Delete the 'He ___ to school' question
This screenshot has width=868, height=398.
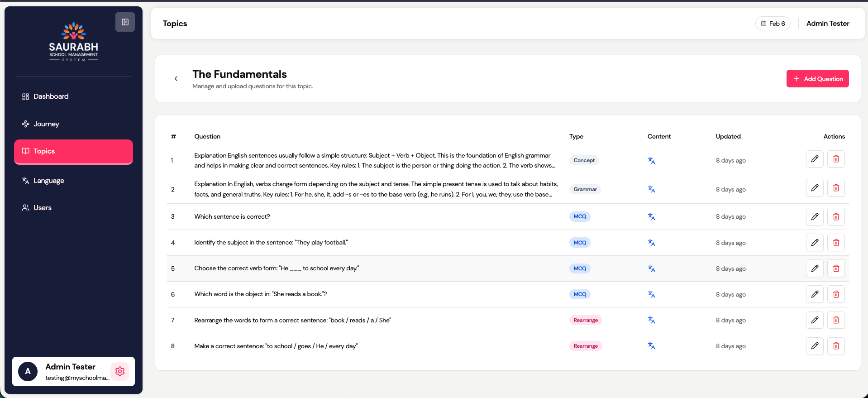835,269
